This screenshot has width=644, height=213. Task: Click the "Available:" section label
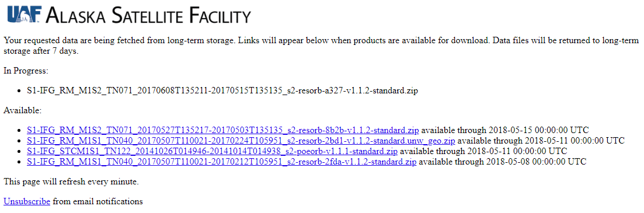[x=23, y=110]
